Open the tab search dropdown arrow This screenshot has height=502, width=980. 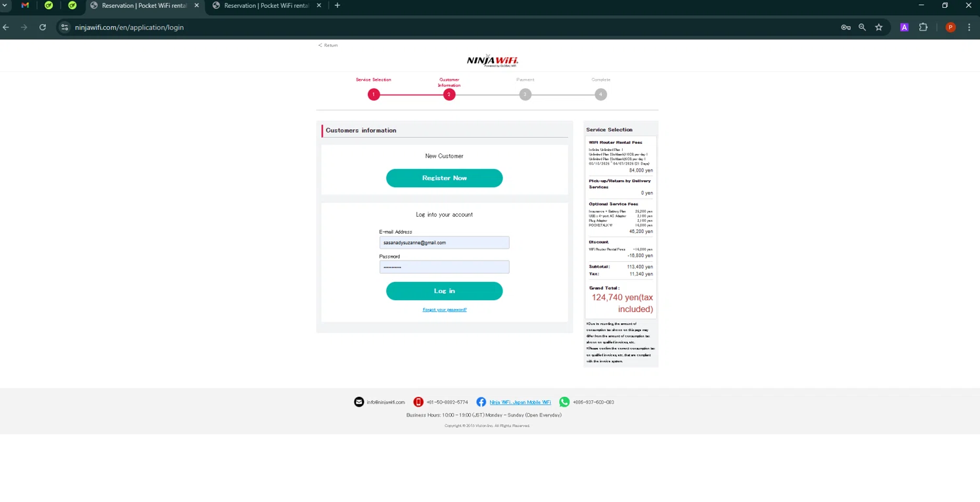pyautogui.click(x=5, y=5)
